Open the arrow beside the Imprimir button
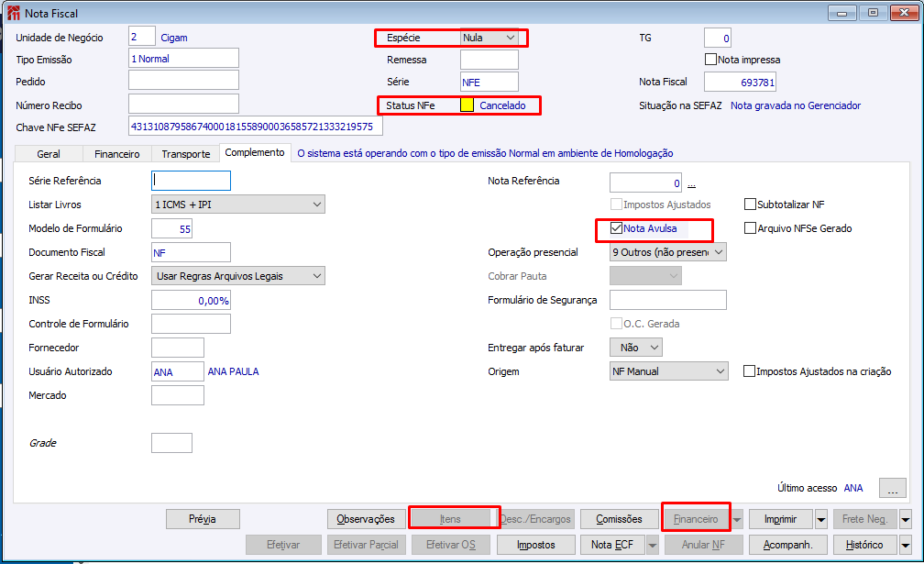 coord(821,519)
